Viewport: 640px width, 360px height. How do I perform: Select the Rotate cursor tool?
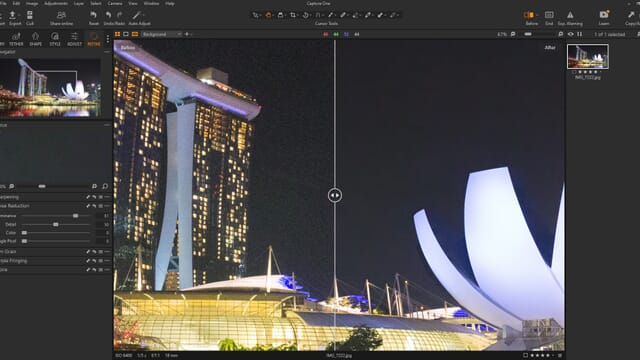[305, 15]
